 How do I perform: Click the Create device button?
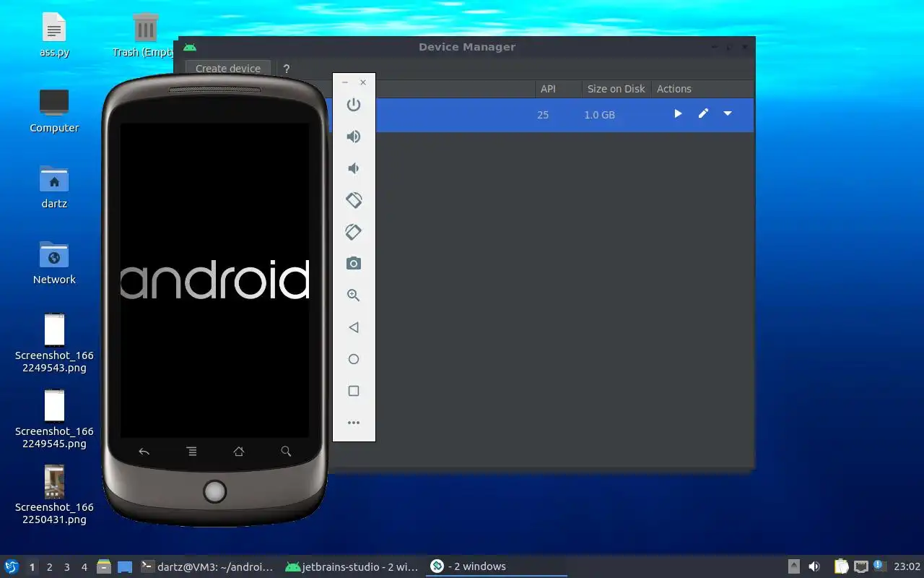228,69
